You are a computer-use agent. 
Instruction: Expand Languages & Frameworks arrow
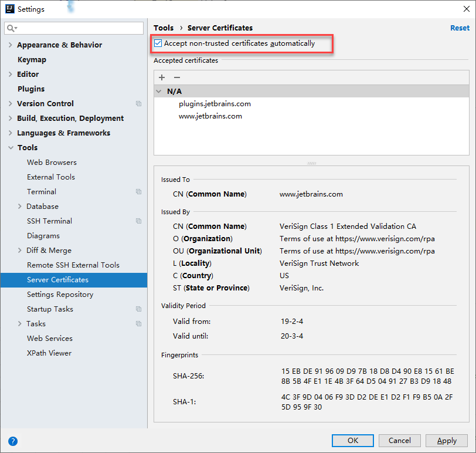pyautogui.click(x=11, y=133)
